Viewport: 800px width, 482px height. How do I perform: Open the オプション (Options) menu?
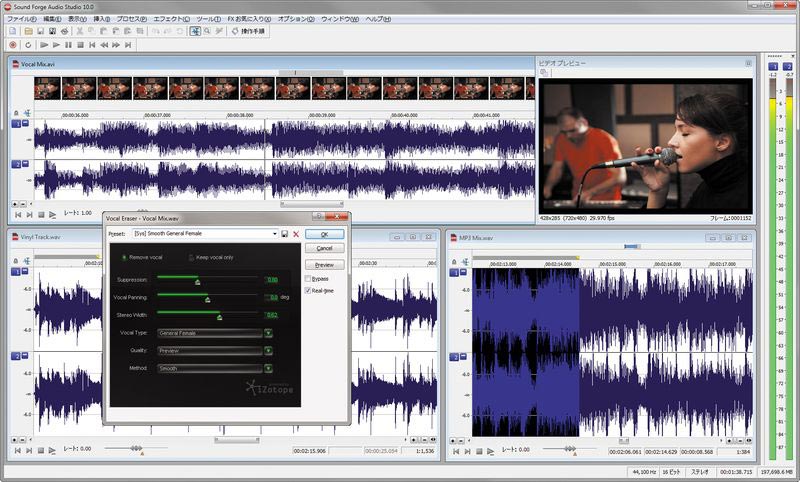(296, 19)
